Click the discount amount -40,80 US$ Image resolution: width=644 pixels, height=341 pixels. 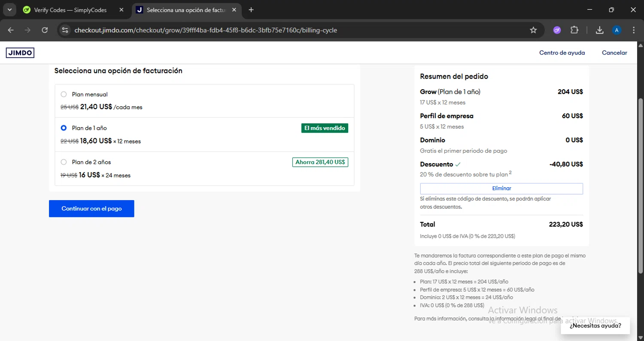pyautogui.click(x=566, y=164)
